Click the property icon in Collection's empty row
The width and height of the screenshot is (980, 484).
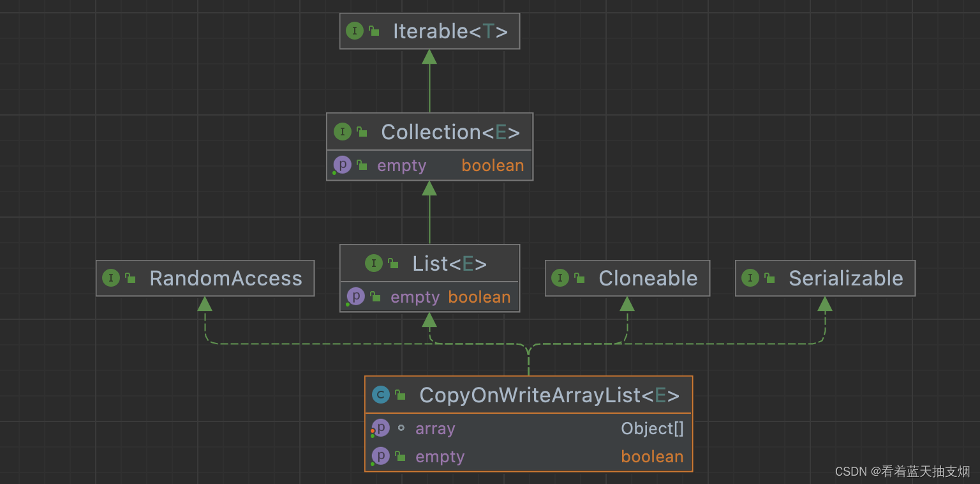[x=342, y=165]
